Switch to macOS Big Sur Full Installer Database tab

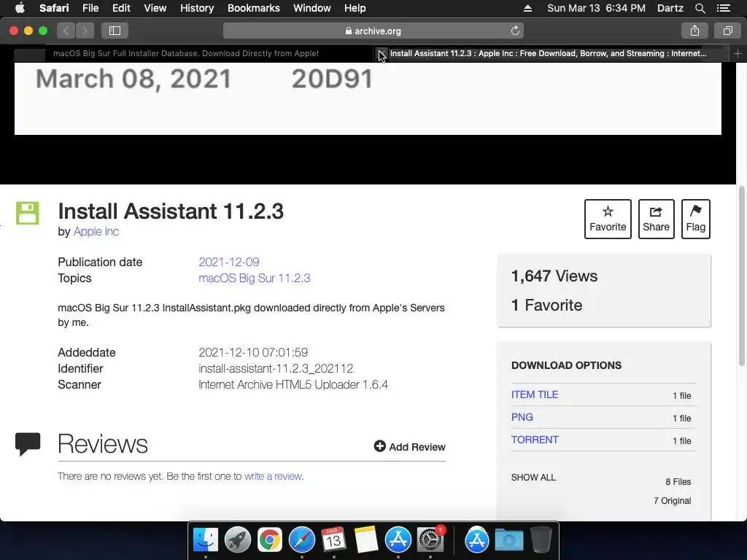pyautogui.click(x=186, y=53)
